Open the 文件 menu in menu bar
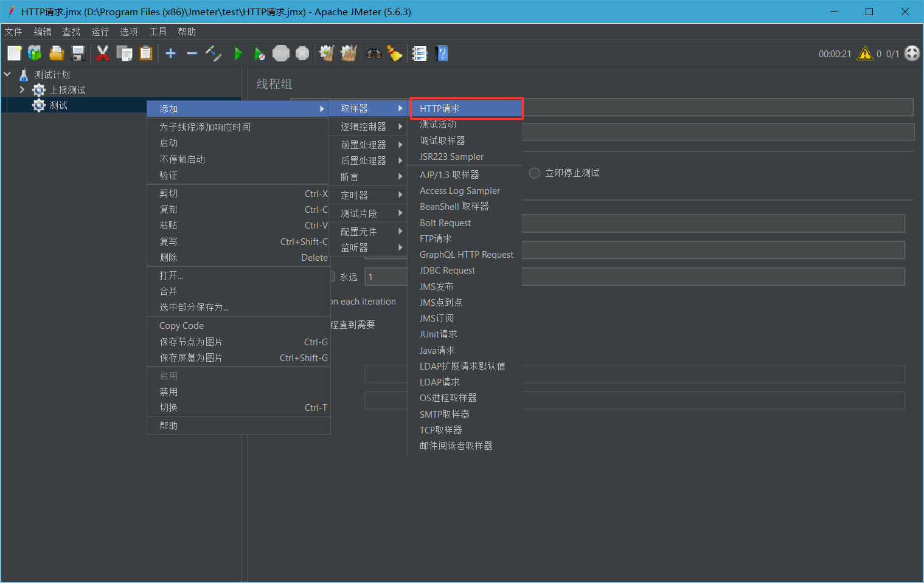The image size is (924, 583). 13,32
